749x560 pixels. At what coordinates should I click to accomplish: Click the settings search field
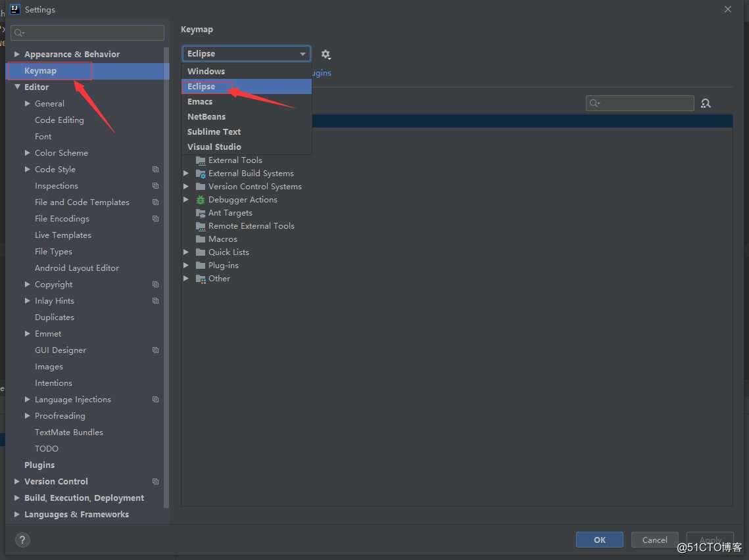[x=87, y=32]
